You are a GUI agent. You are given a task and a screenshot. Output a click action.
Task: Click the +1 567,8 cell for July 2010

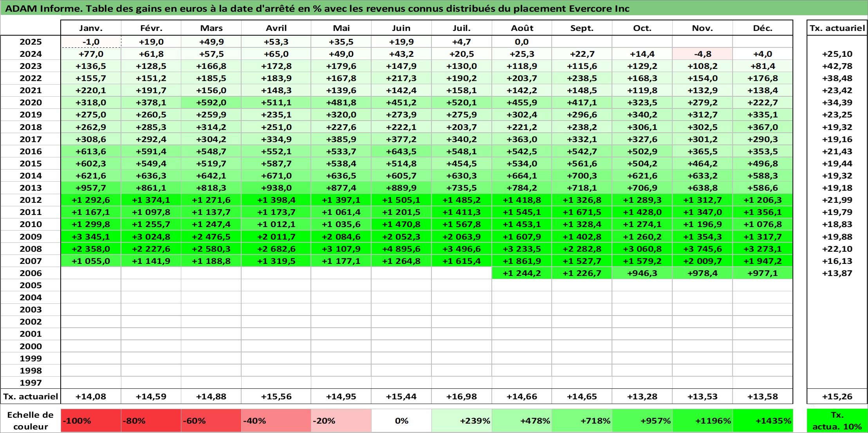(462, 224)
